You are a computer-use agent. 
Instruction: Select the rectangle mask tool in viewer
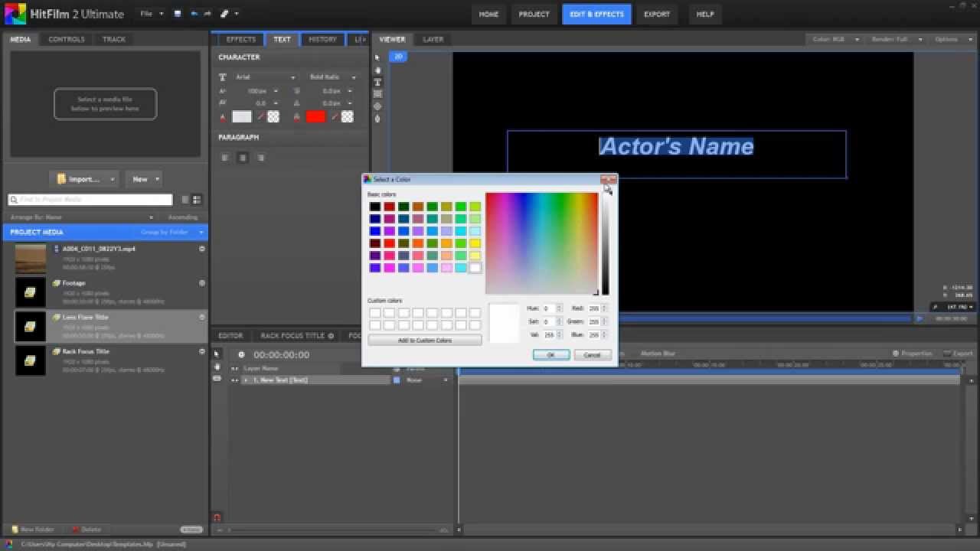pyautogui.click(x=377, y=94)
